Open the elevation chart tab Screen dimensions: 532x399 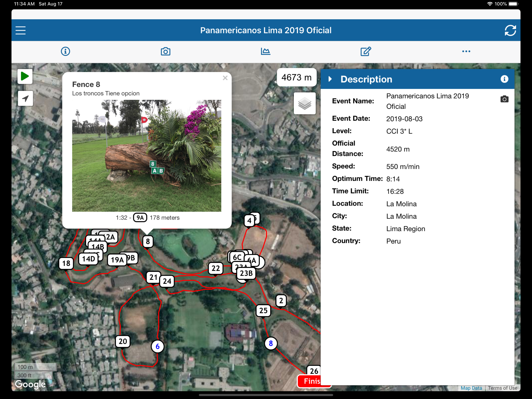pyautogui.click(x=266, y=51)
